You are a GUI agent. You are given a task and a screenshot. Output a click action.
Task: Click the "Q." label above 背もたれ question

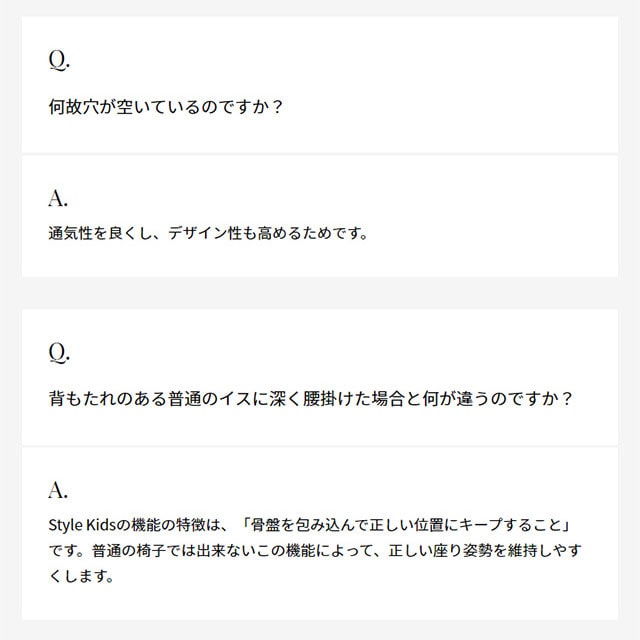tap(59, 352)
